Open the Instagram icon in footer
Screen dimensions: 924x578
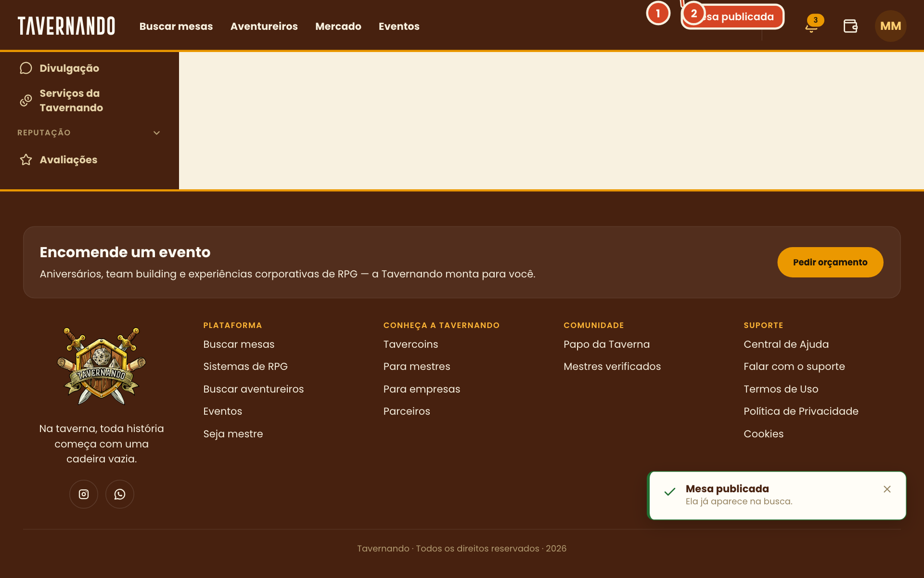click(84, 494)
